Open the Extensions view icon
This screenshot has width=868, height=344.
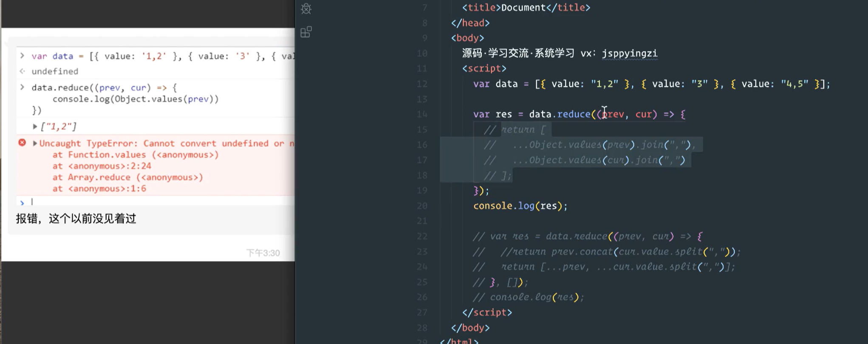coord(306,32)
